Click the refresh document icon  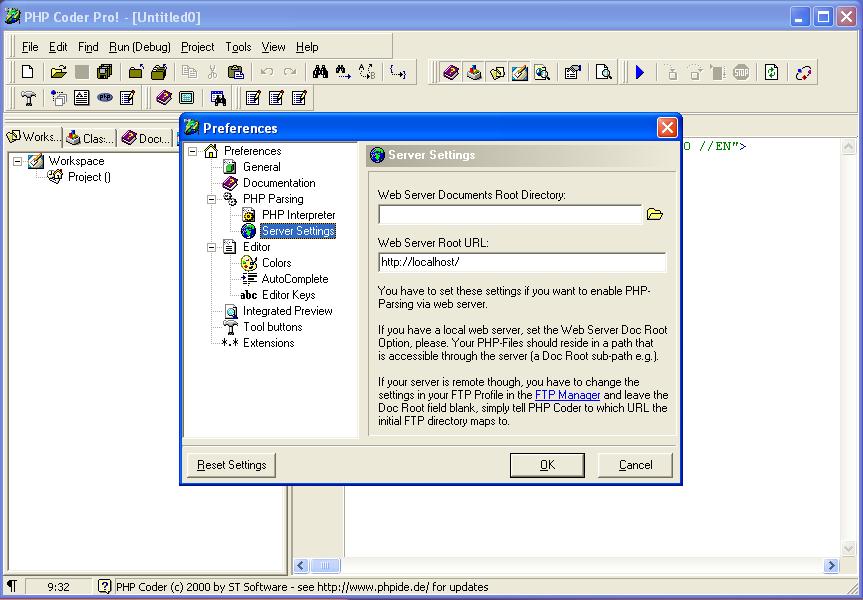tap(772, 72)
